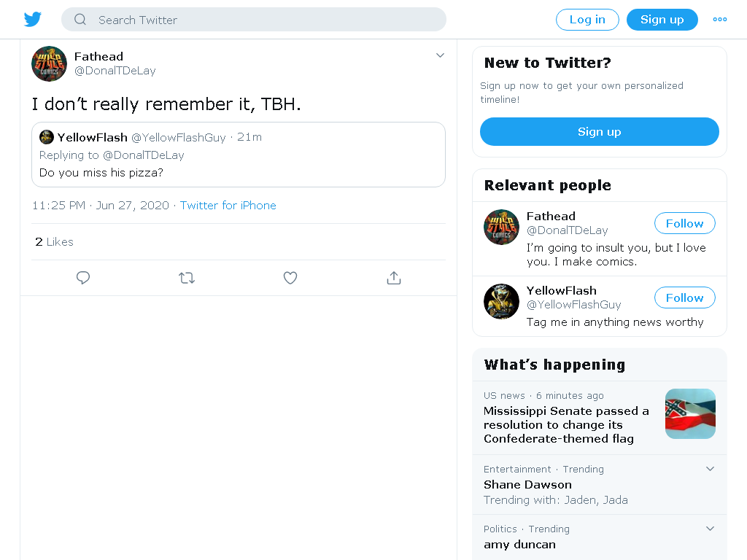Retweet Fathead's tweet
The height and width of the screenshot is (560, 747).
tap(187, 278)
